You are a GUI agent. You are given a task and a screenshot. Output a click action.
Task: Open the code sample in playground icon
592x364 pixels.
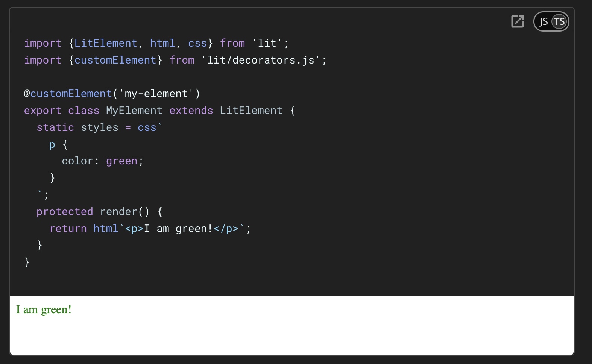click(x=518, y=21)
